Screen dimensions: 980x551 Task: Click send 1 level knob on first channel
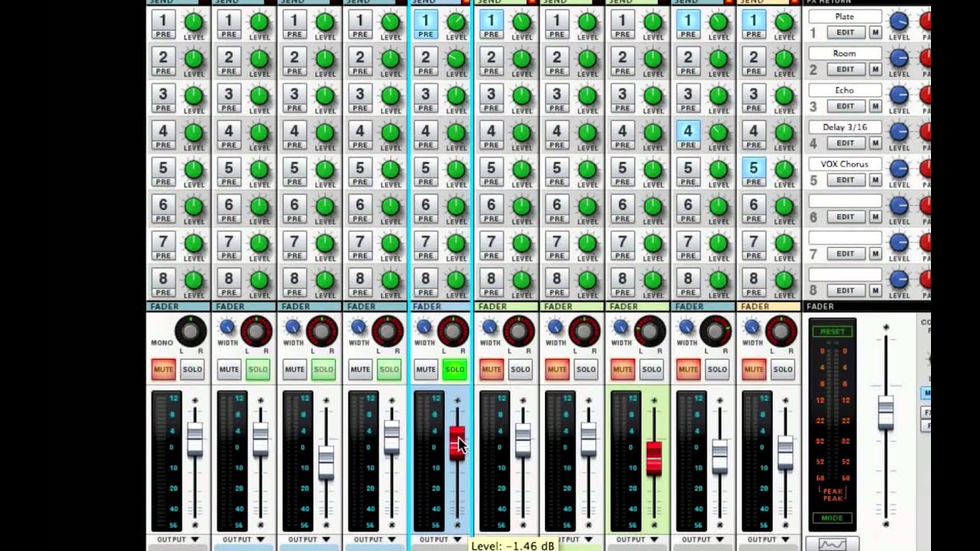click(x=194, y=21)
